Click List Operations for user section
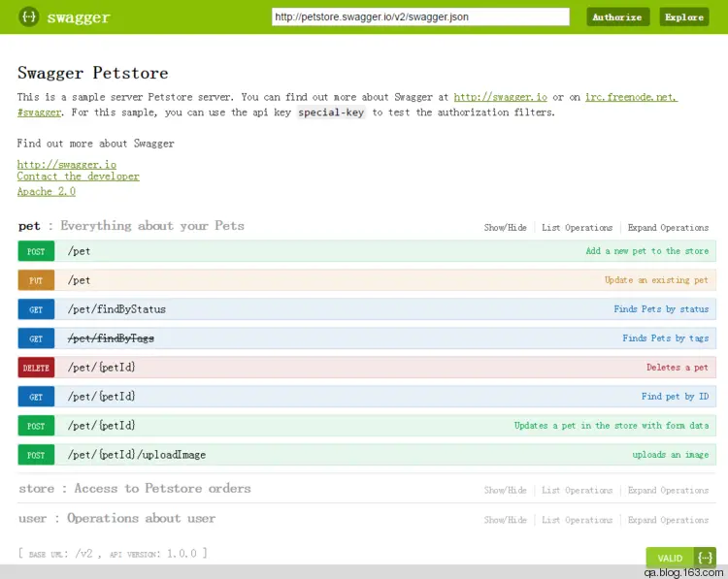 click(x=578, y=520)
